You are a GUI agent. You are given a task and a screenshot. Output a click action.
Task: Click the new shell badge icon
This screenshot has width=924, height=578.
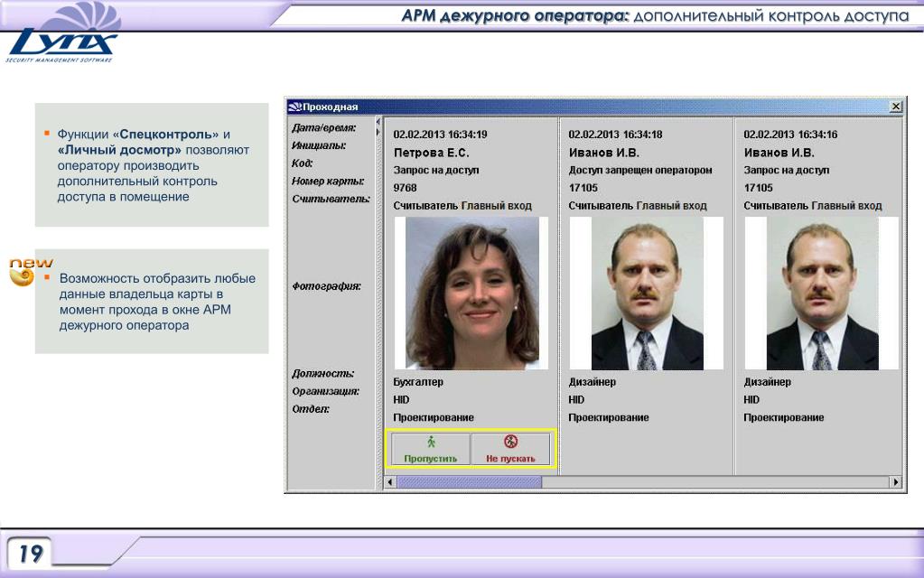23,277
